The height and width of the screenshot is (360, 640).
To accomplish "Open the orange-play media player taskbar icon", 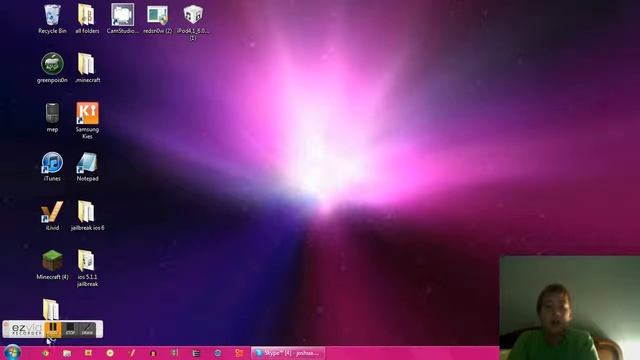I will pyautogui.click(x=110, y=353).
